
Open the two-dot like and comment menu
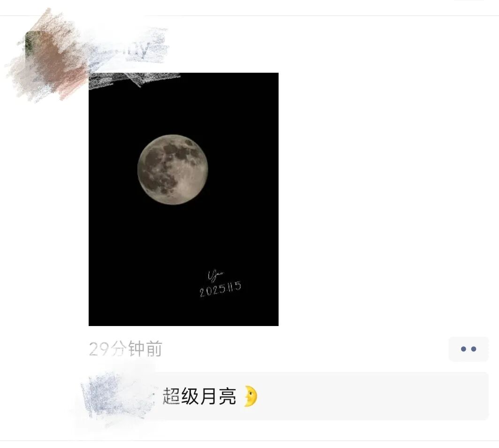coord(469,349)
